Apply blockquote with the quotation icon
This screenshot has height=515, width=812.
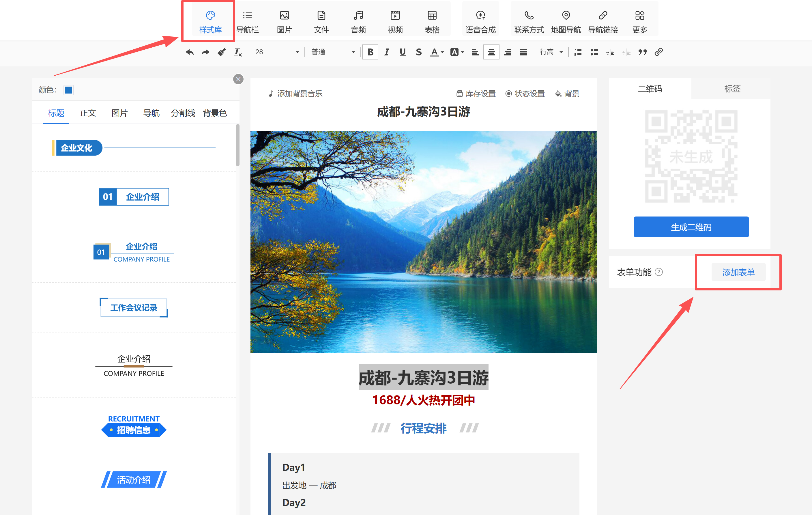pyautogui.click(x=642, y=52)
